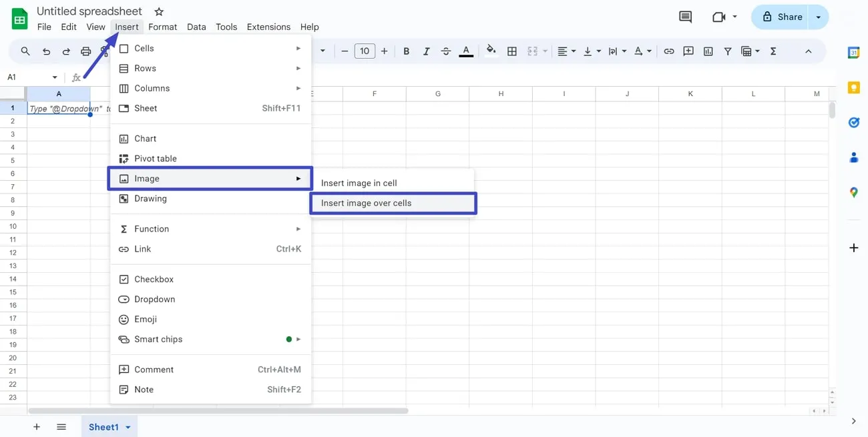Open the text color picker
Viewport: 868px width, 437px height.
tap(466, 51)
